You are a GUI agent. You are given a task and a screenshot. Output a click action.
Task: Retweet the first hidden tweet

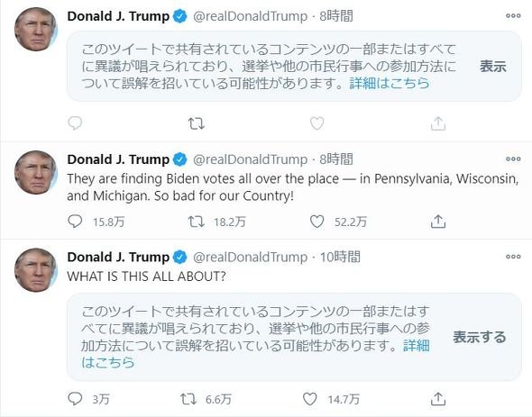(x=197, y=123)
